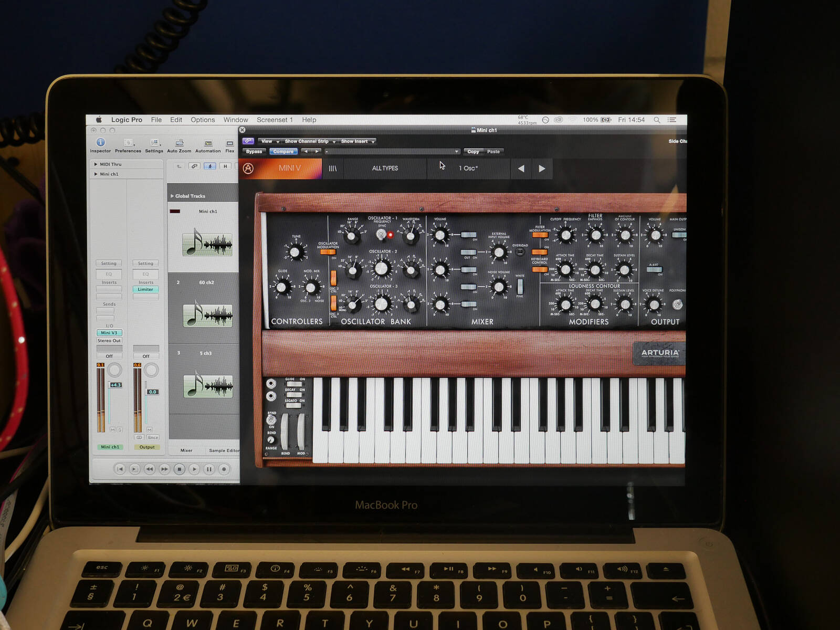Go to the previous preset arrow
Screen dimensions: 840x630
pos(521,169)
